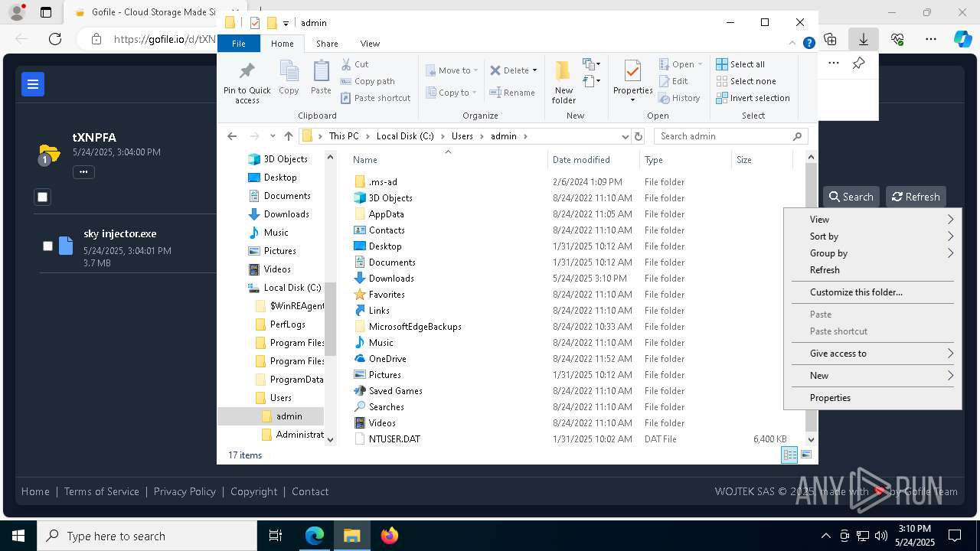Click the Rename ribbon command

coord(512,93)
